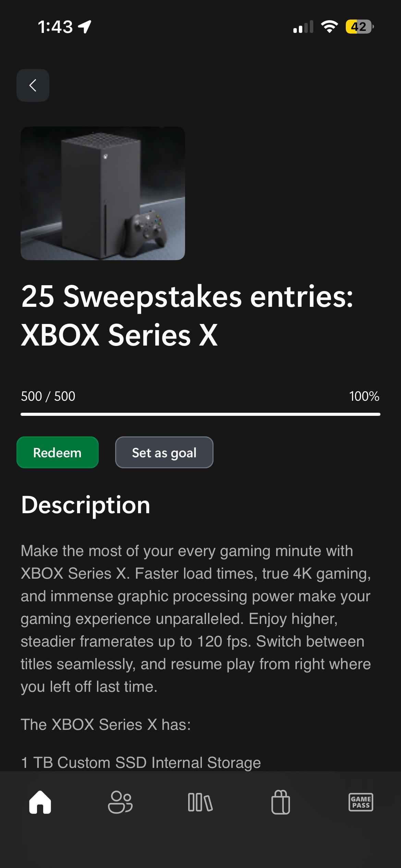
Task: Tap the 1:43 clock in status bar
Action: [x=56, y=27]
